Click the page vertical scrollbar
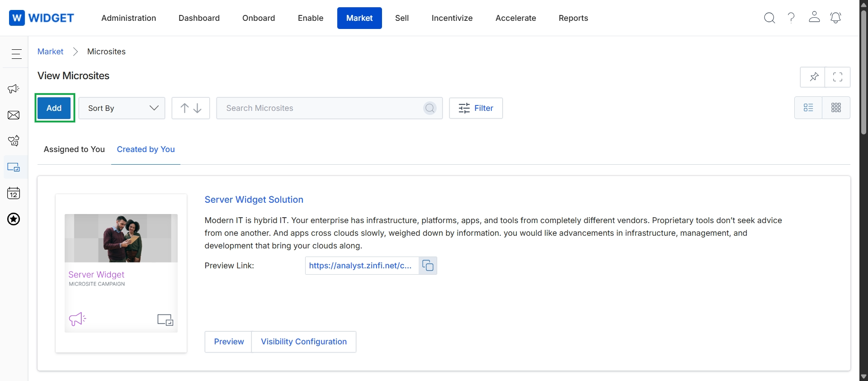This screenshot has height=381, width=868. point(863,72)
